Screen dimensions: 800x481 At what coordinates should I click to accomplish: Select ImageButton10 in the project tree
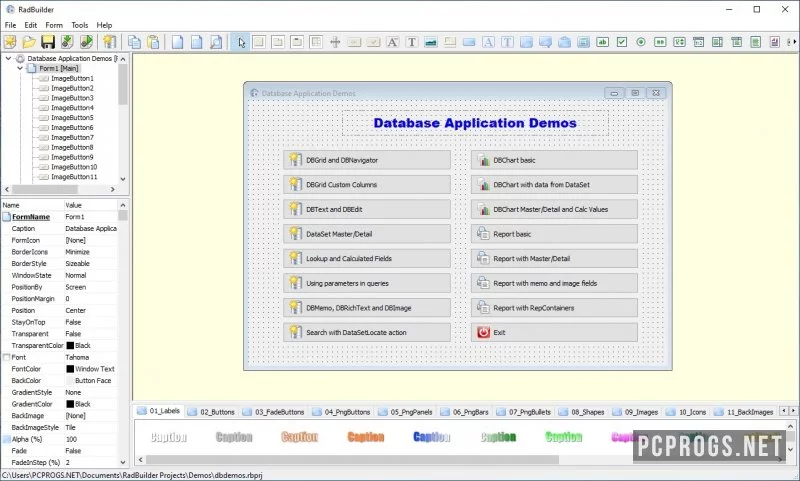74,167
